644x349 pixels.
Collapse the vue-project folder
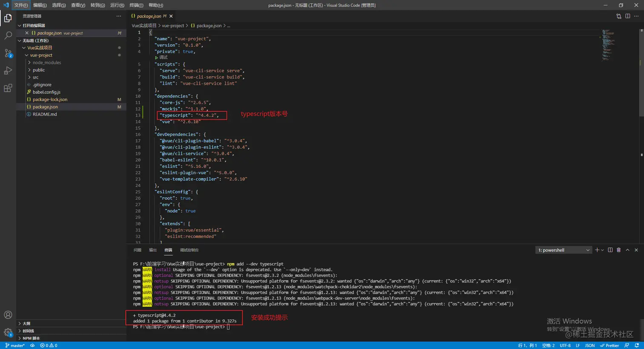(x=41, y=55)
